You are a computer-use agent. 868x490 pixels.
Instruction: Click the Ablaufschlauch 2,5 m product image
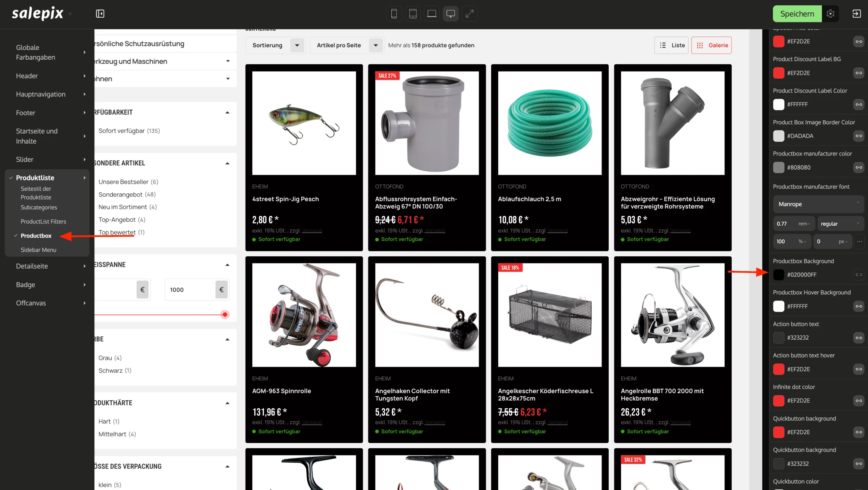pyautogui.click(x=550, y=123)
